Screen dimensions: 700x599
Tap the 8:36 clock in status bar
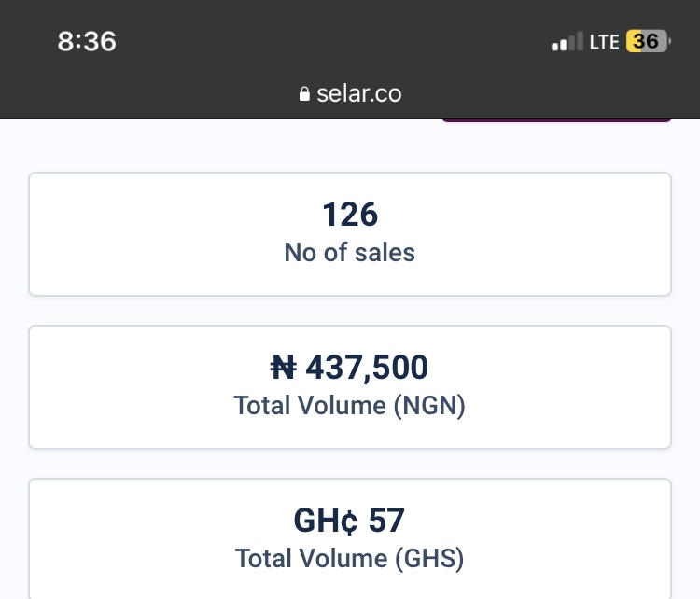[87, 41]
